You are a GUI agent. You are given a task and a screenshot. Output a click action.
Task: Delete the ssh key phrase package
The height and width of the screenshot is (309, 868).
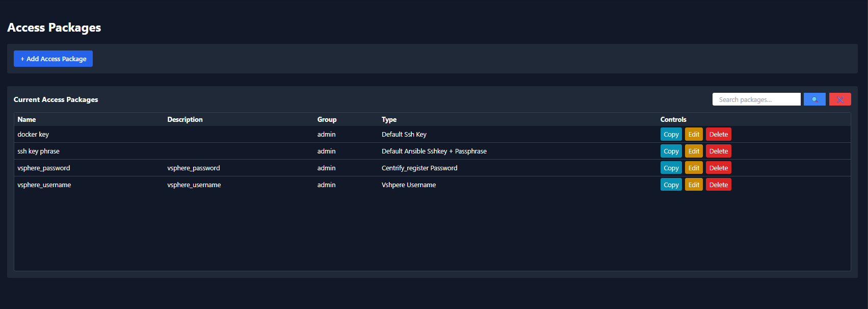coord(719,151)
